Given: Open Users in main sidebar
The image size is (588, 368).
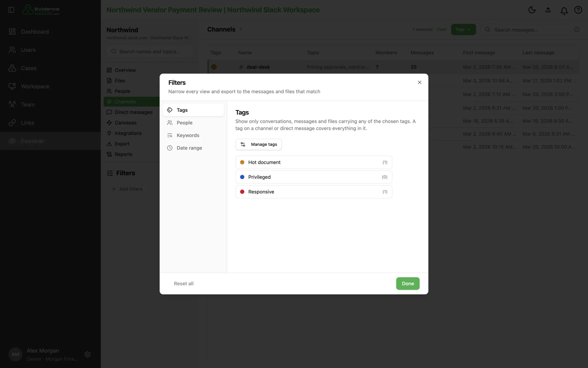Looking at the screenshot, I should 50,50.
